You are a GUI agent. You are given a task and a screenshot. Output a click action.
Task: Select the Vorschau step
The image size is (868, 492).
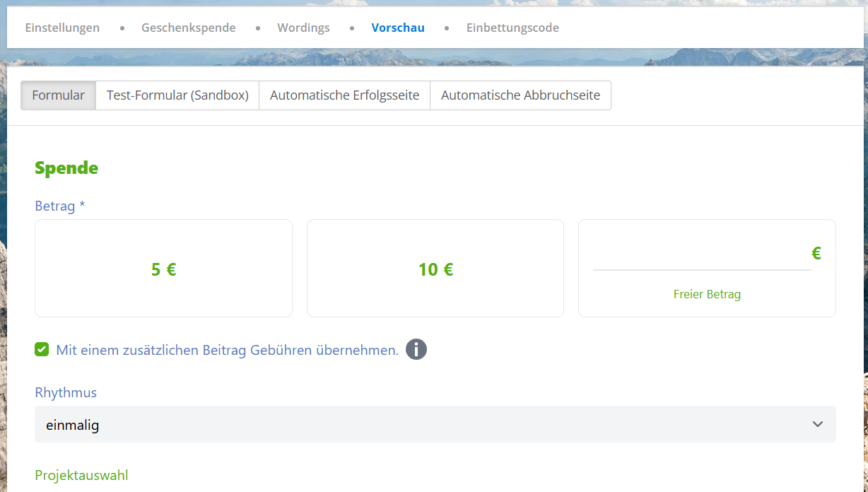(x=398, y=28)
